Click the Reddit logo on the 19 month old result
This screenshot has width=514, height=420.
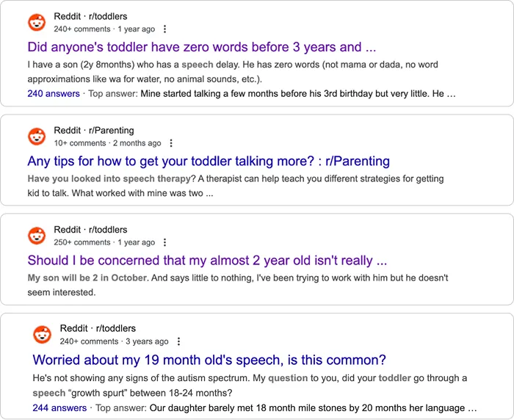[42, 335]
